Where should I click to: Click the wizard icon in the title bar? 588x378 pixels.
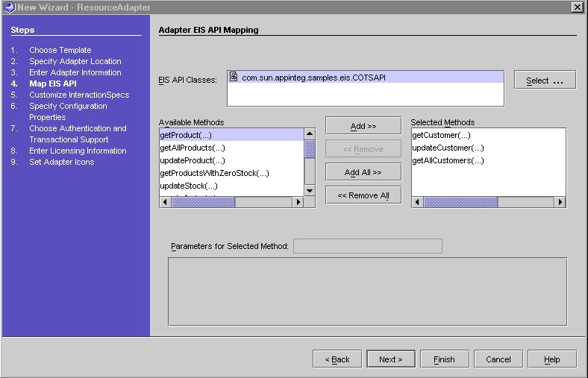(9, 7)
